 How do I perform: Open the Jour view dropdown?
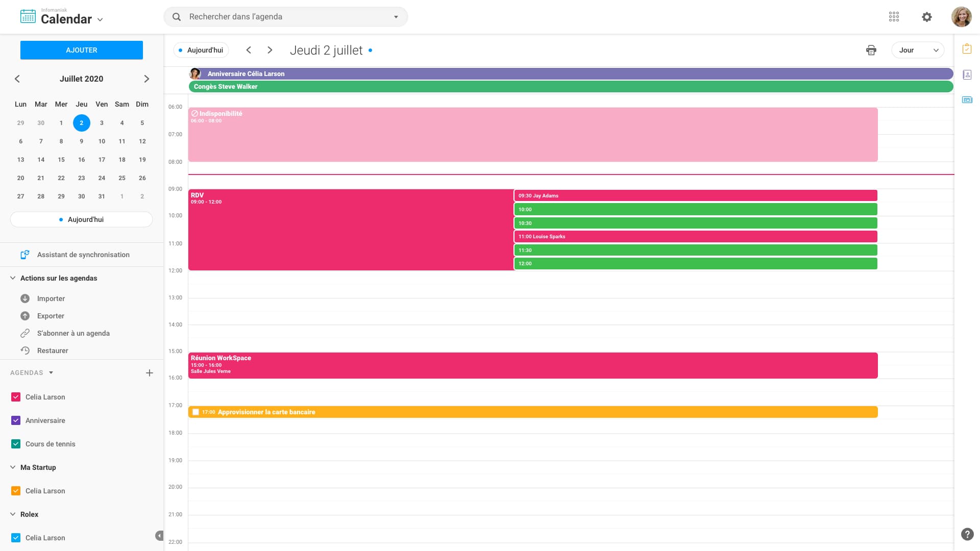918,50
